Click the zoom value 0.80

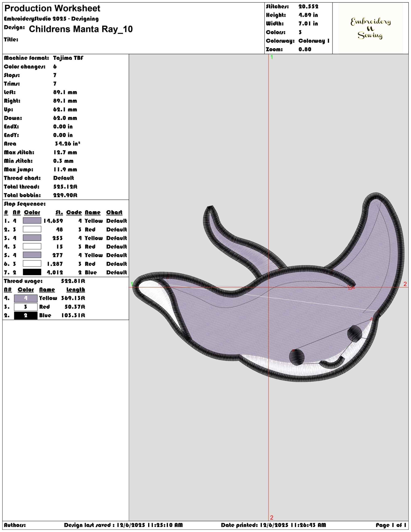(305, 49)
